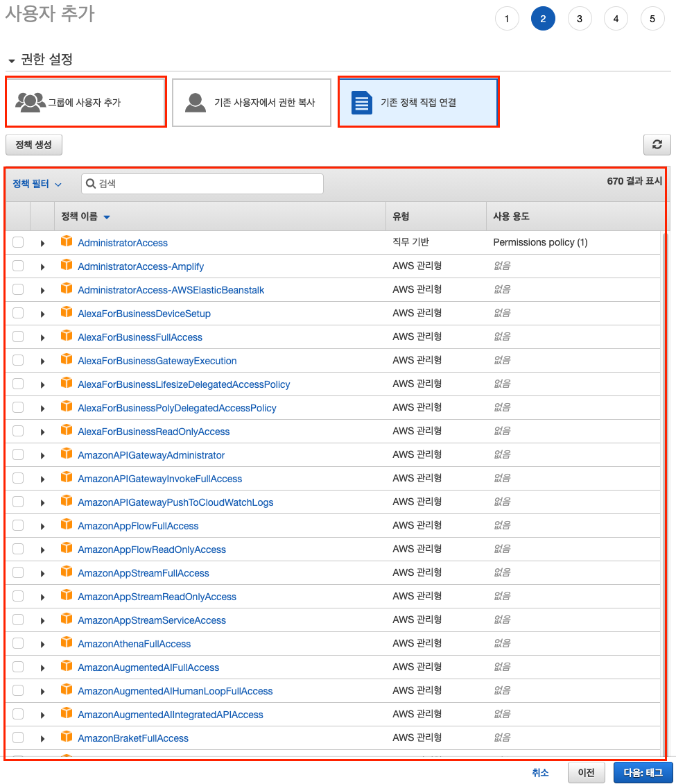Expand details arrow for AmazonAPIGatewayInvokeFullAccess
Image resolution: width=676 pixels, height=784 pixels.
[x=42, y=479]
